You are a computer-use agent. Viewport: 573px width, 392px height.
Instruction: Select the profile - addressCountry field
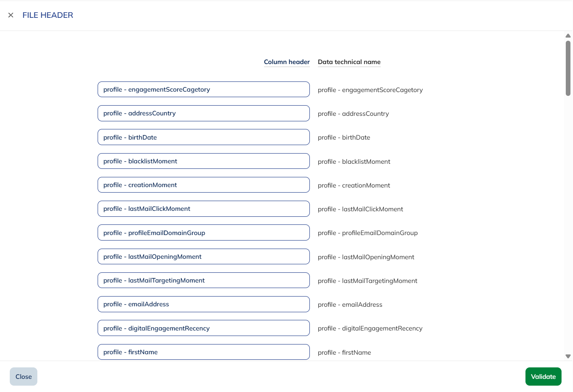point(203,113)
